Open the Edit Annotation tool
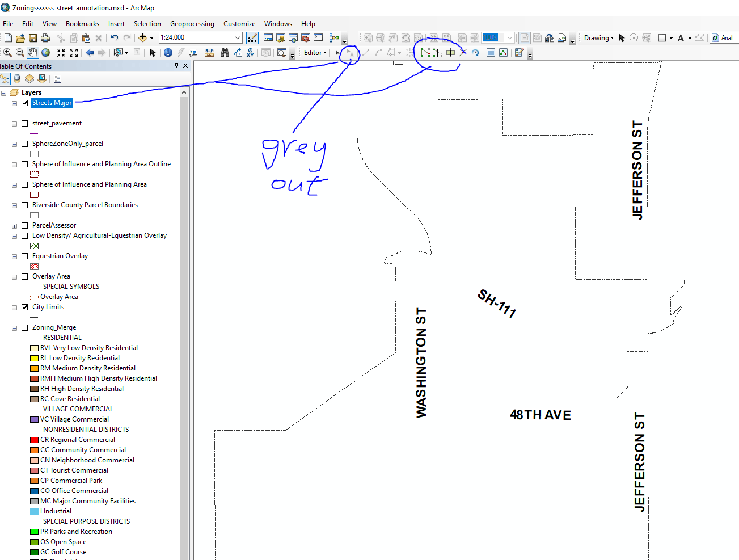739x560 pixels. click(349, 53)
